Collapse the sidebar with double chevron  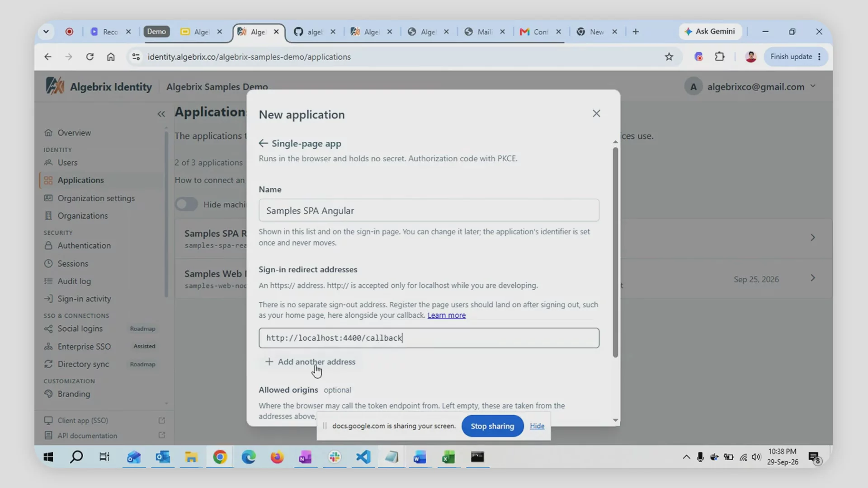coord(161,114)
